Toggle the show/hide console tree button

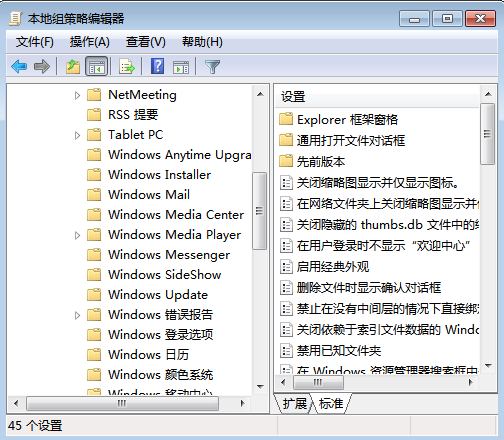point(97,66)
